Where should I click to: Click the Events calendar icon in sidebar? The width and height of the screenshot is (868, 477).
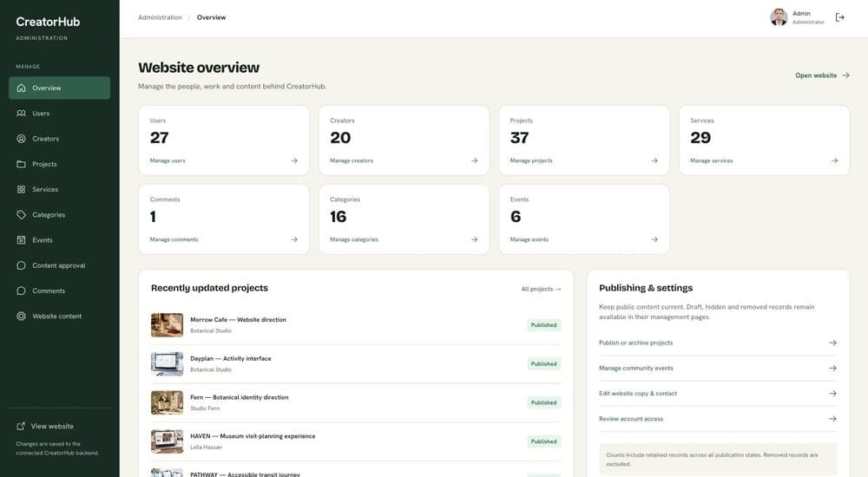point(21,240)
